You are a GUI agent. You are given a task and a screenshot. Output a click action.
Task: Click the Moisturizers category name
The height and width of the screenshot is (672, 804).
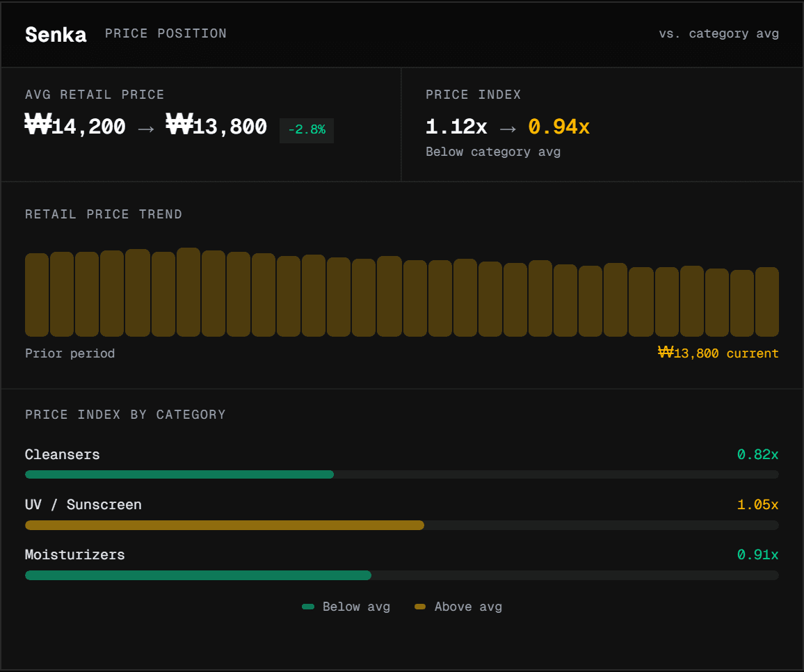(75, 554)
